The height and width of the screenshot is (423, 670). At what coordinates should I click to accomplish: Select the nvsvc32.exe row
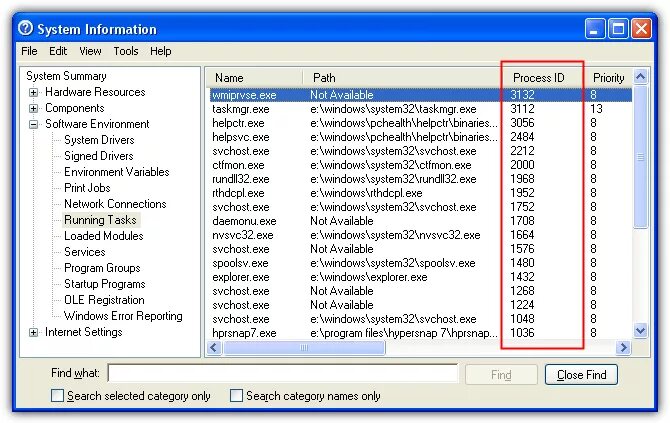pyautogui.click(x=420, y=235)
